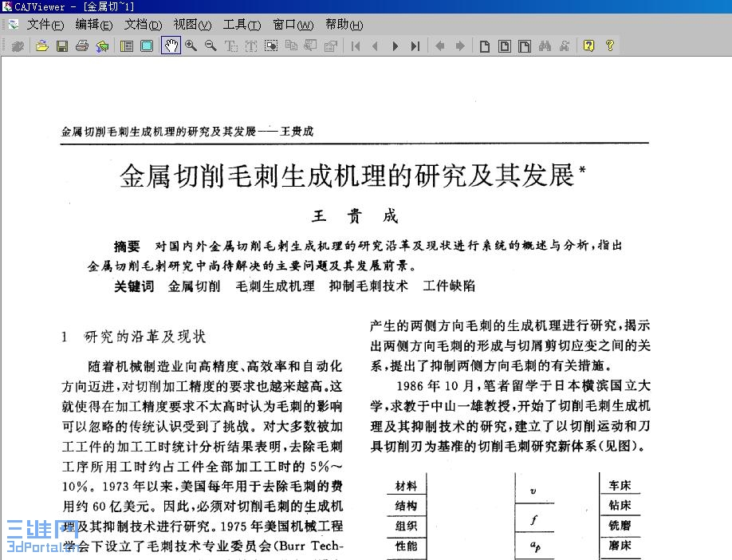Click the figure label 材料
Viewport: 732px width, 560px height.
coord(406,486)
